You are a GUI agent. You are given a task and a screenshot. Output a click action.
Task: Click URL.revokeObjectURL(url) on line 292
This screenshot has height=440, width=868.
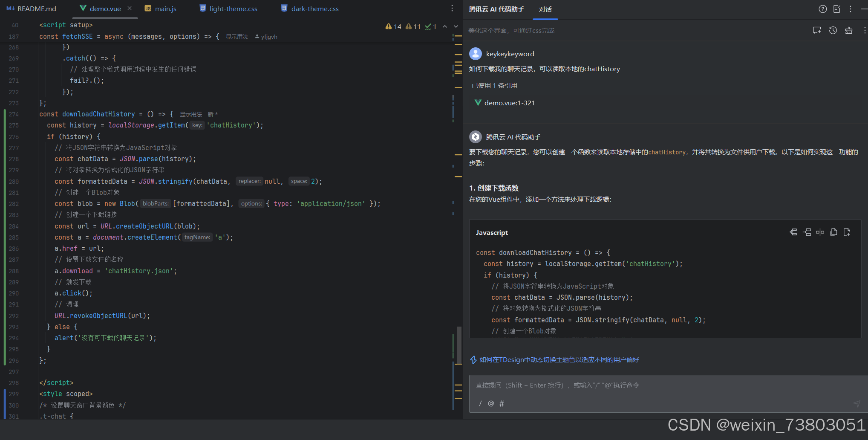[102, 316]
